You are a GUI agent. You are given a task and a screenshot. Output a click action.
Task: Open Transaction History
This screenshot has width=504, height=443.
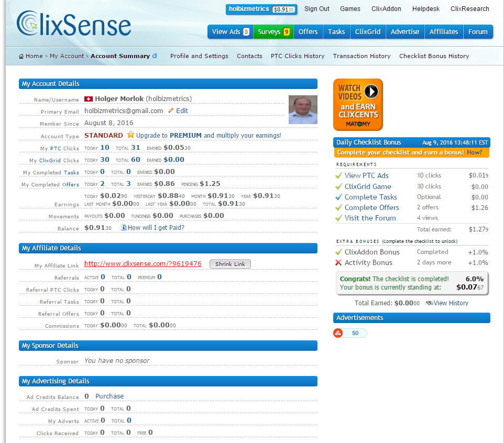pyautogui.click(x=361, y=56)
